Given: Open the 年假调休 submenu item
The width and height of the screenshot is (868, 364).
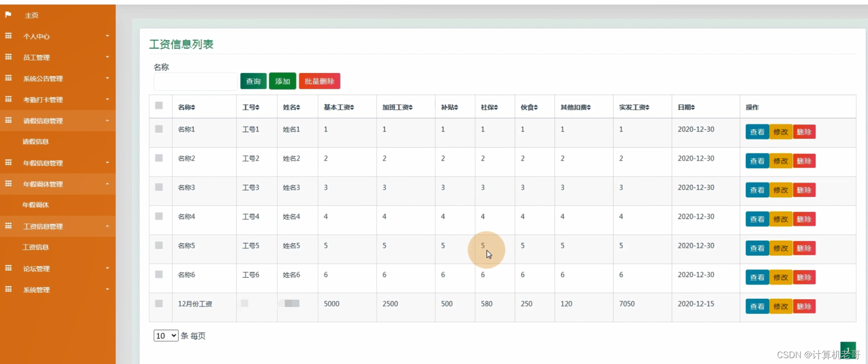Looking at the screenshot, I should [x=36, y=205].
